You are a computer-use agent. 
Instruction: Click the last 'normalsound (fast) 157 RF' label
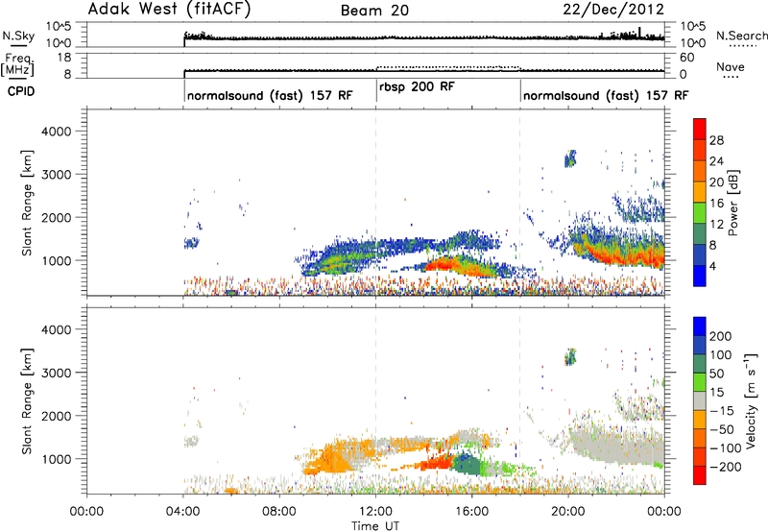[606, 95]
